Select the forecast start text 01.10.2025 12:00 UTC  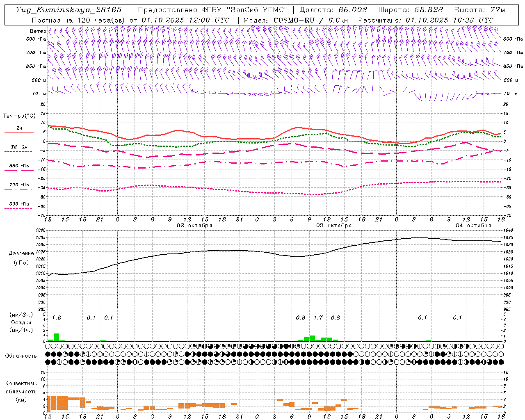click(185, 20)
